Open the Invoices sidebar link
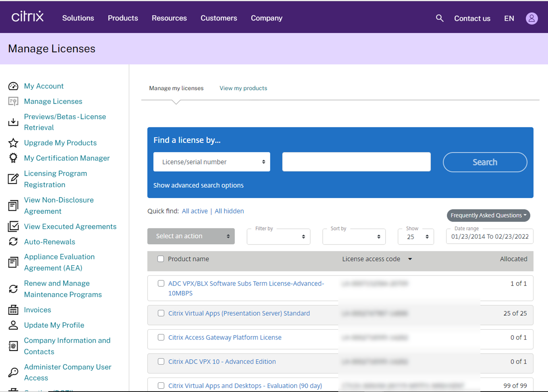 [37, 310]
